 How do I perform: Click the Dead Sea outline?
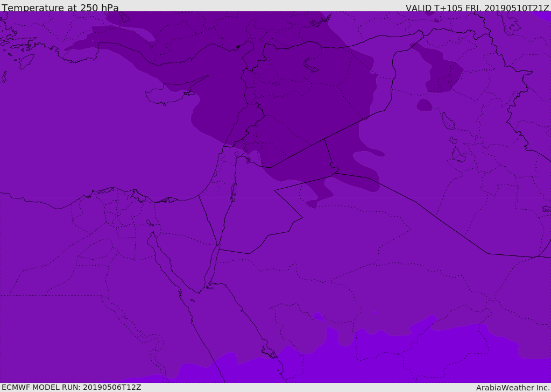pyautogui.click(x=234, y=192)
